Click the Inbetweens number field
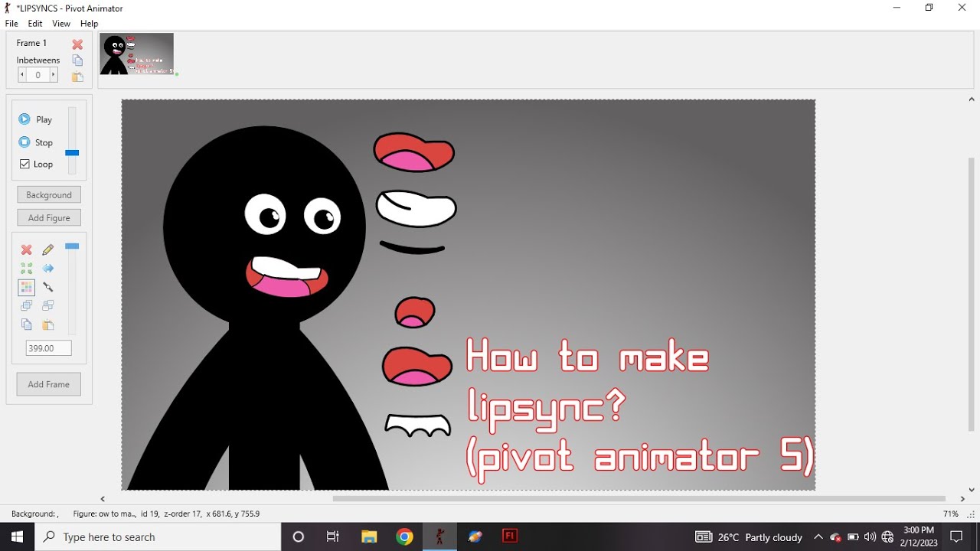 38,75
